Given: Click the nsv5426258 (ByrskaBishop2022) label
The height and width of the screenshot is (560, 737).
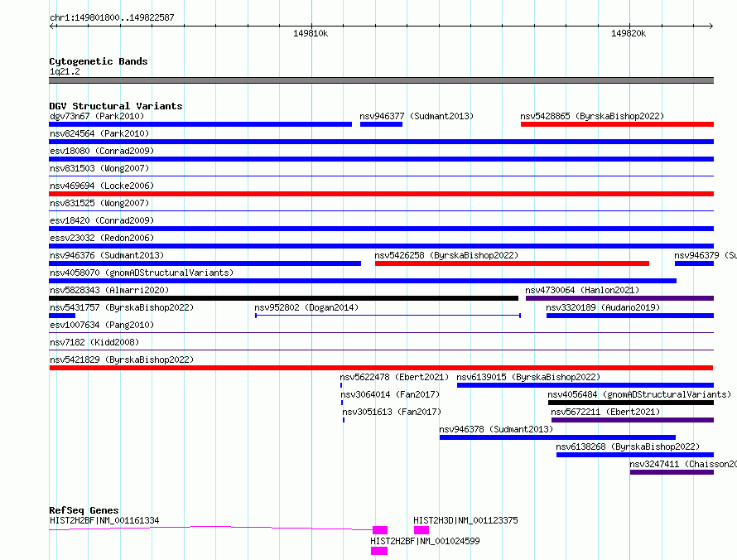Looking at the screenshot, I should click(x=446, y=255).
